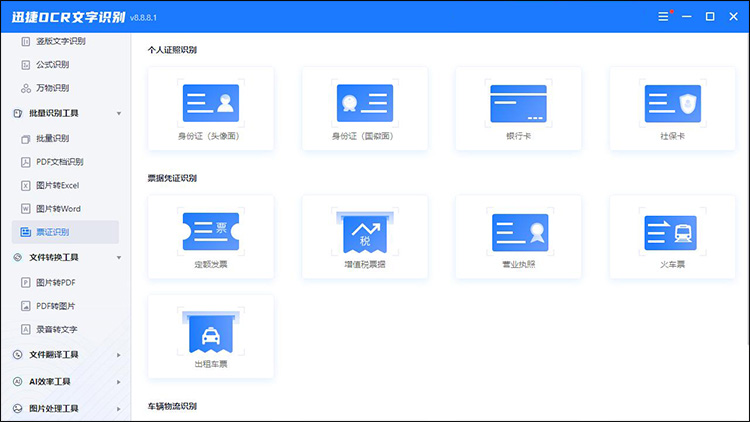
Task: Click the formula recognition (公式识别) sidebar icon
Action: [x=26, y=65]
